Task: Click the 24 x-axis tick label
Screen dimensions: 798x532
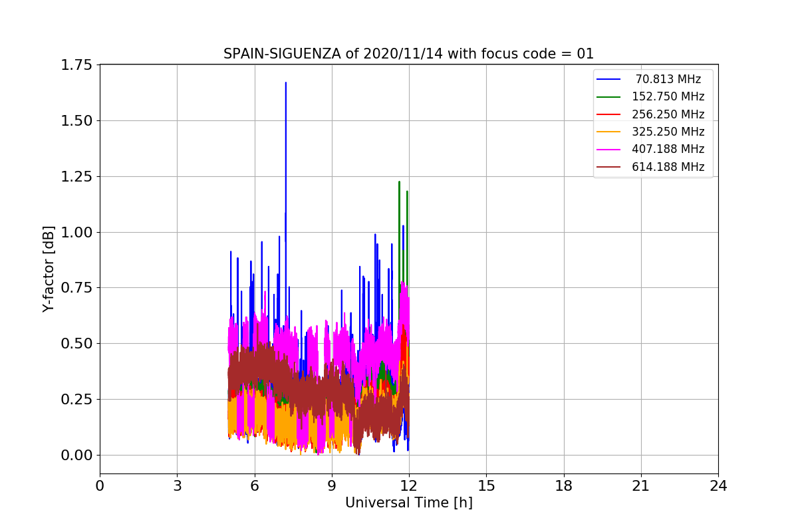Action: tap(718, 486)
